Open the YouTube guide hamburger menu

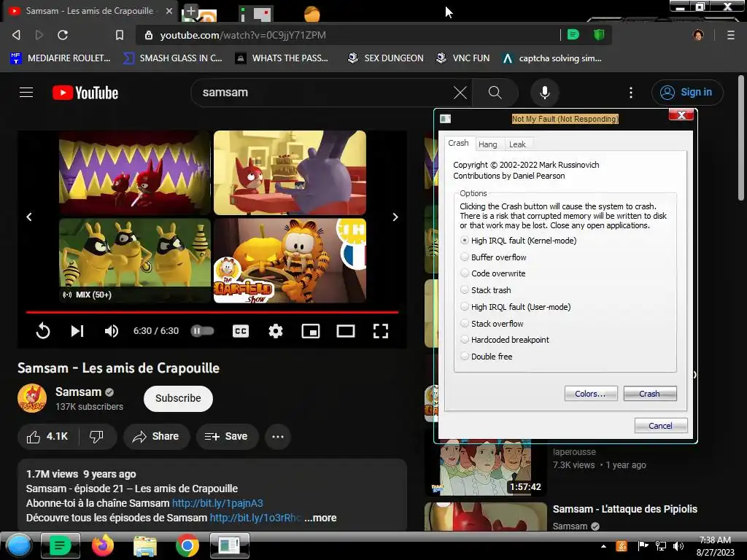[26, 93]
